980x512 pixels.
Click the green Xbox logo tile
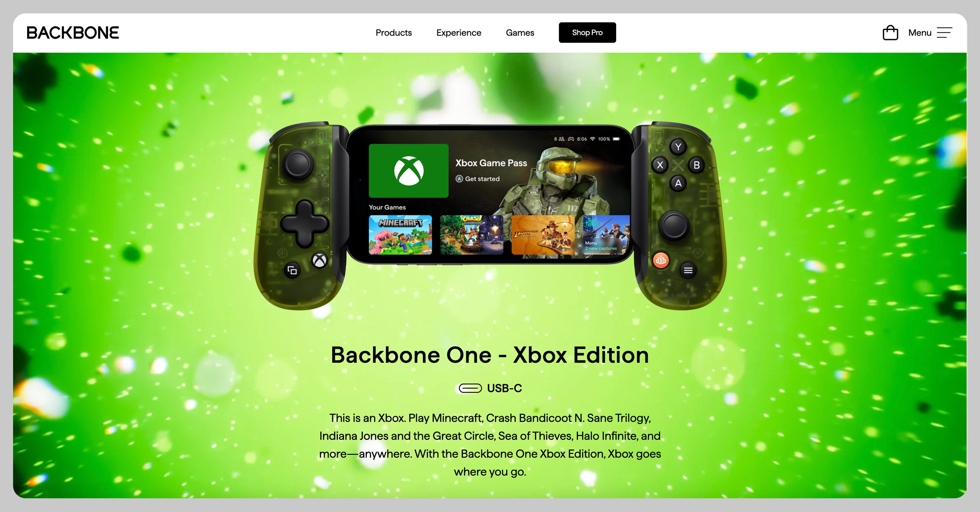tap(409, 171)
